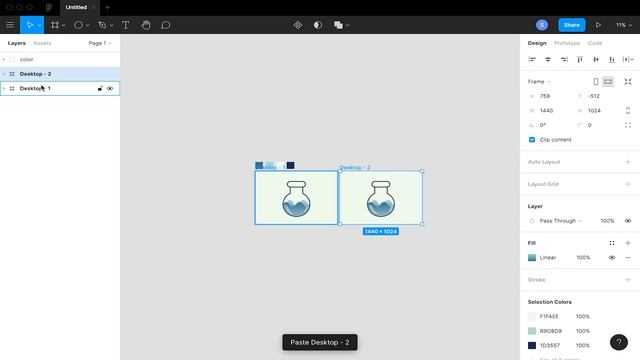Screen dimensions: 640x360
Task: Open the Pass Through blend mode dropdown
Action: (560, 221)
